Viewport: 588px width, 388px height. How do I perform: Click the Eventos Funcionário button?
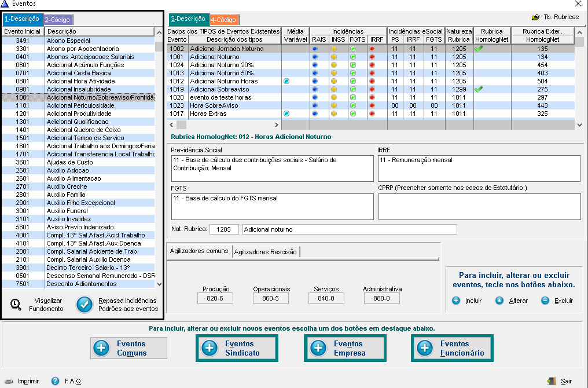[452, 348]
